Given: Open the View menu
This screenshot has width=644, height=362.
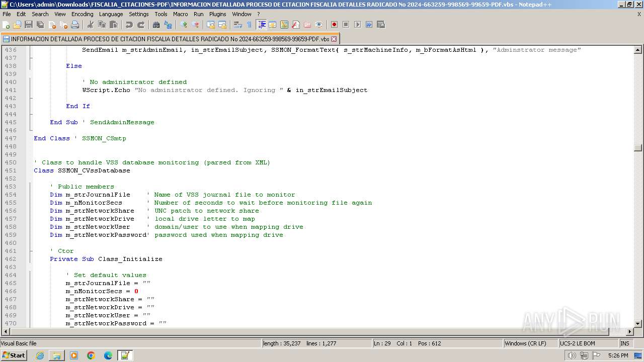Looking at the screenshot, I should (x=60, y=14).
